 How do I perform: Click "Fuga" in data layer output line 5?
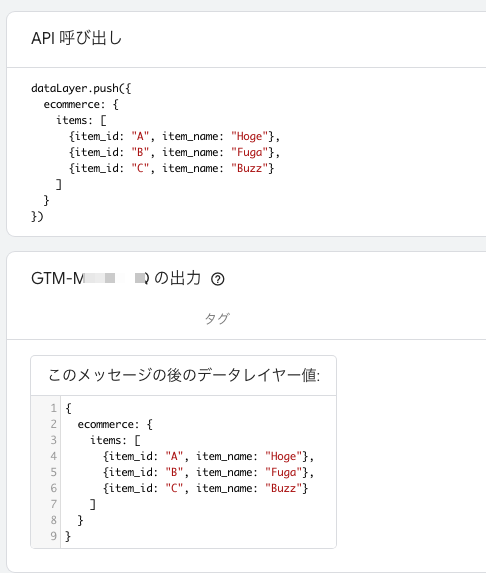(284, 473)
